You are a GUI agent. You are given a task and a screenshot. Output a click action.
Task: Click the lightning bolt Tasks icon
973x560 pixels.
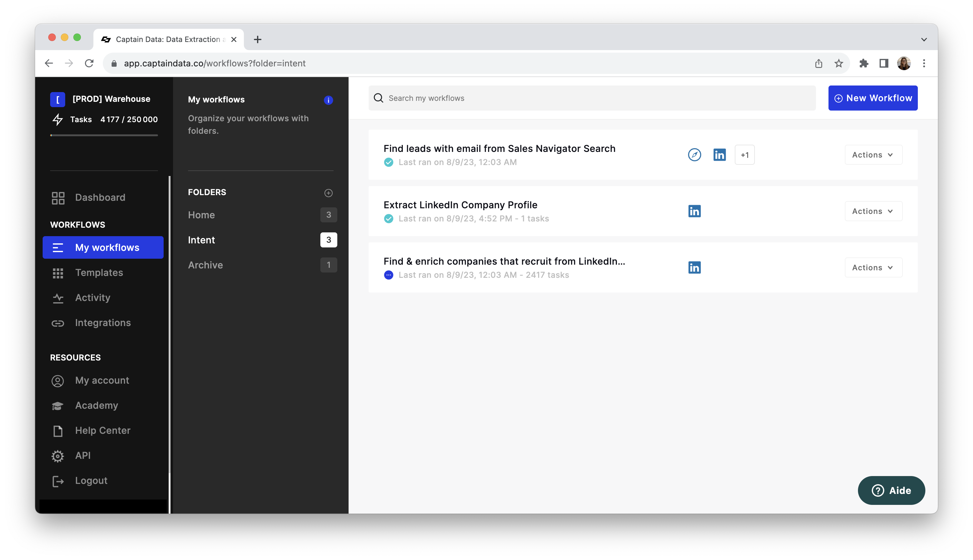[x=58, y=120]
